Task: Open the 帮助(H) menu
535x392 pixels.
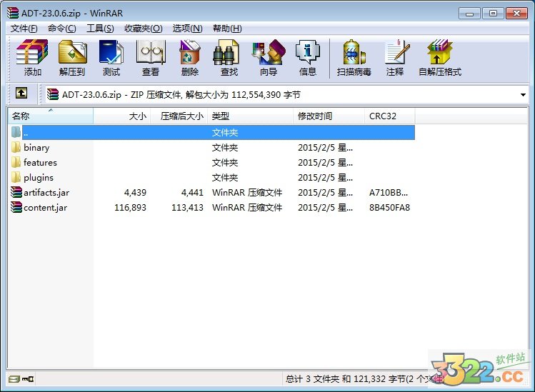Action: click(x=227, y=29)
